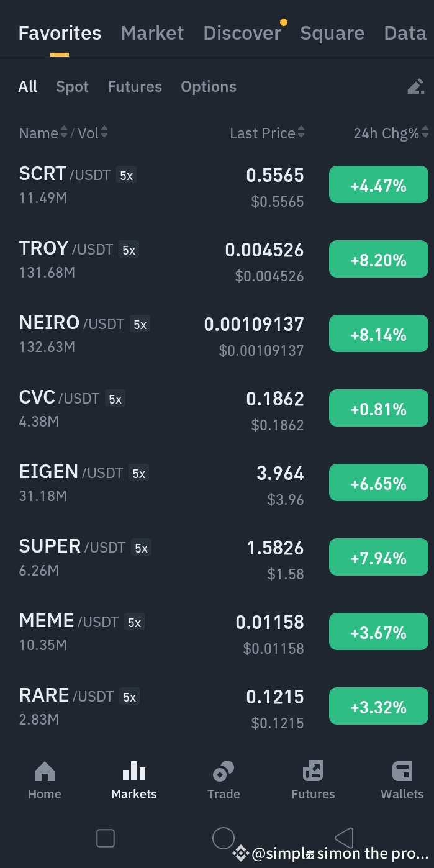Viewport: 434px width, 868px height.
Task: Tap the EIGEN +6.65% change button
Action: [x=378, y=482]
